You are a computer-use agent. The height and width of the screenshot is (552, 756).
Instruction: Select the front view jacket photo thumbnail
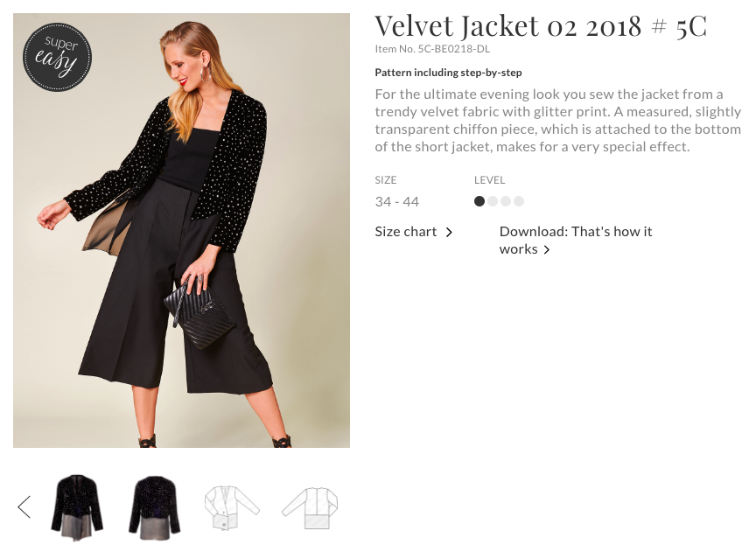[x=77, y=504]
